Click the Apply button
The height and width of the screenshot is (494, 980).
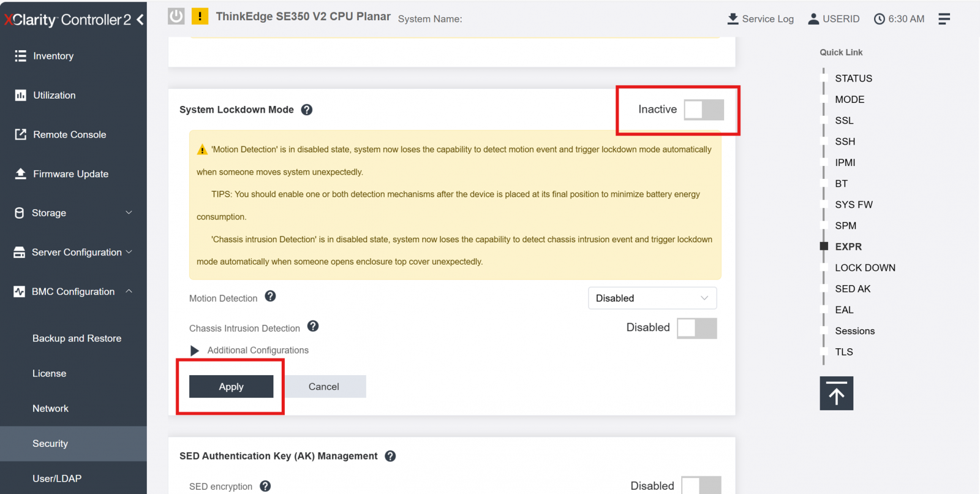tap(231, 387)
